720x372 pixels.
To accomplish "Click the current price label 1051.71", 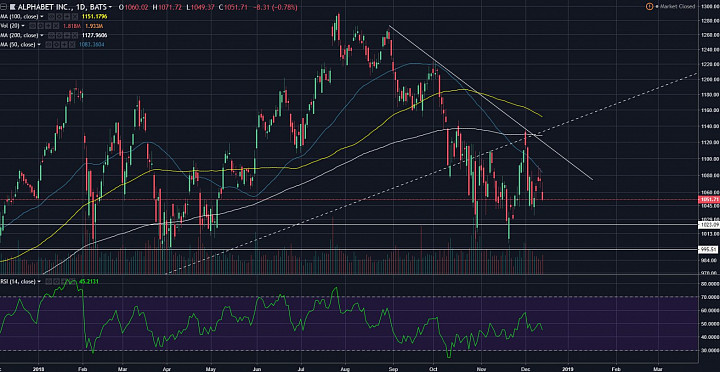I will (708, 200).
